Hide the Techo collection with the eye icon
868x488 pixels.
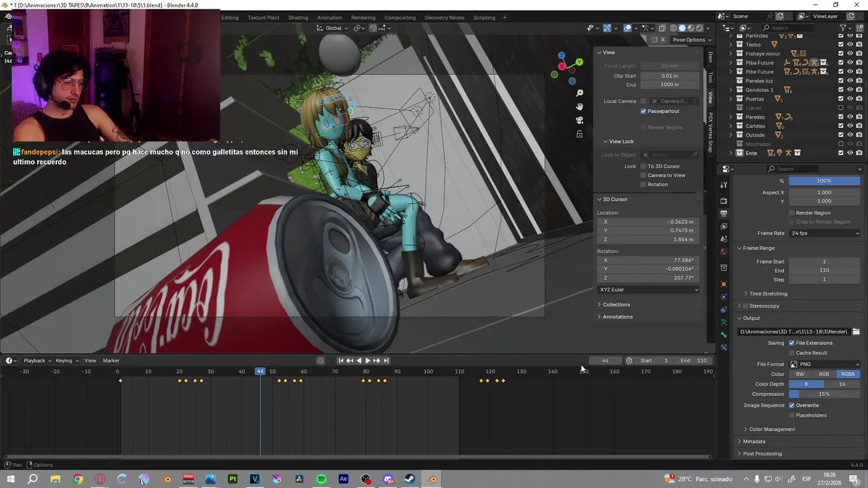pyautogui.click(x=850, y=45)
